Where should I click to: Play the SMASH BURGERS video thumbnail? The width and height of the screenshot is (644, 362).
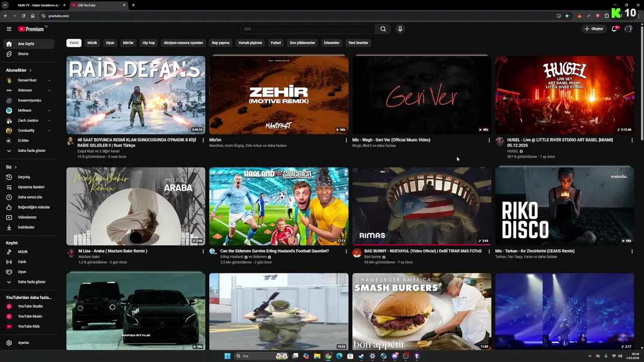tap(422, 312)
